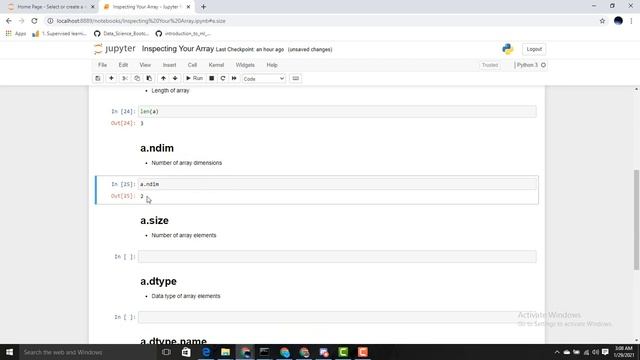Click text 'Length of array'
This screenshot has height=360, width=640.
pyautogui.click(x=170, y=91)
